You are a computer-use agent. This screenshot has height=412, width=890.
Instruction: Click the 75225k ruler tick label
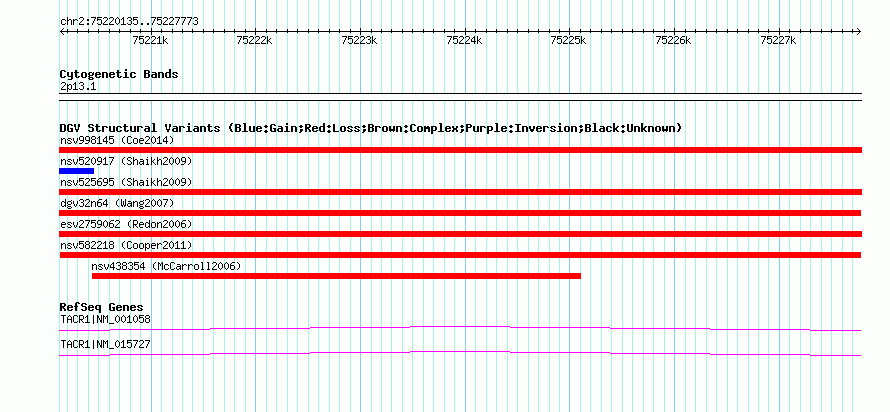click(x=569, y=40)
